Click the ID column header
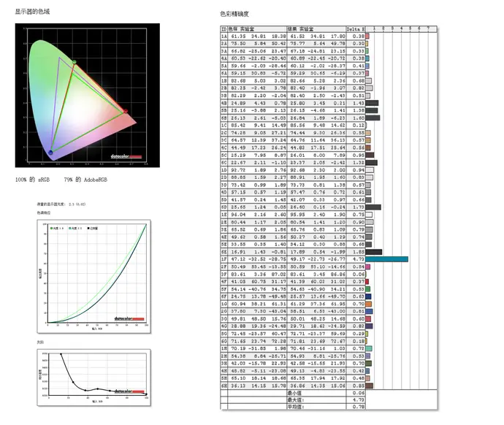Viewport: 504px width, 425px height. coord(224,29)
